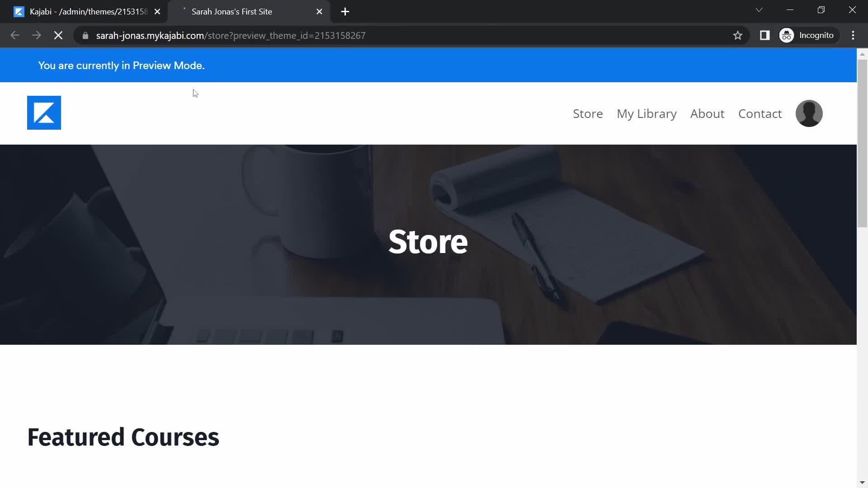Click the Preview Mode banner link
The height and width of the screenshot is (488, 868).
[x=121, y=65]
